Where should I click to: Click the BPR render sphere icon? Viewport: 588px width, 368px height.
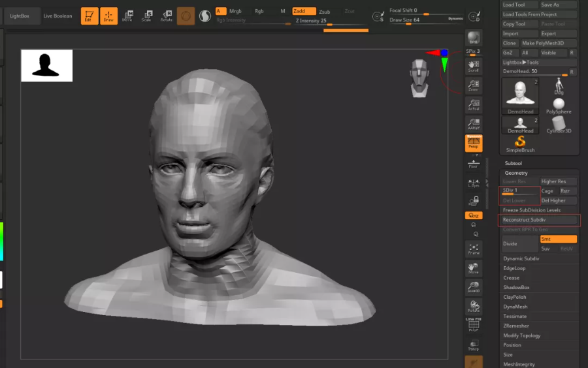click(x=474, y=38)
